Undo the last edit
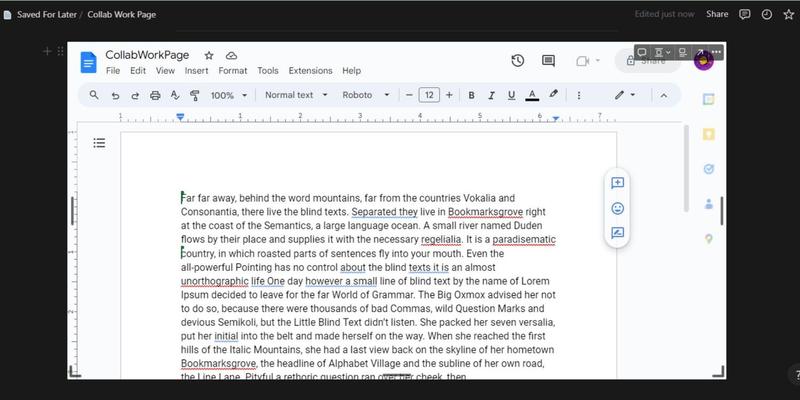The image size is (800, 400). [x=115, y=95]
